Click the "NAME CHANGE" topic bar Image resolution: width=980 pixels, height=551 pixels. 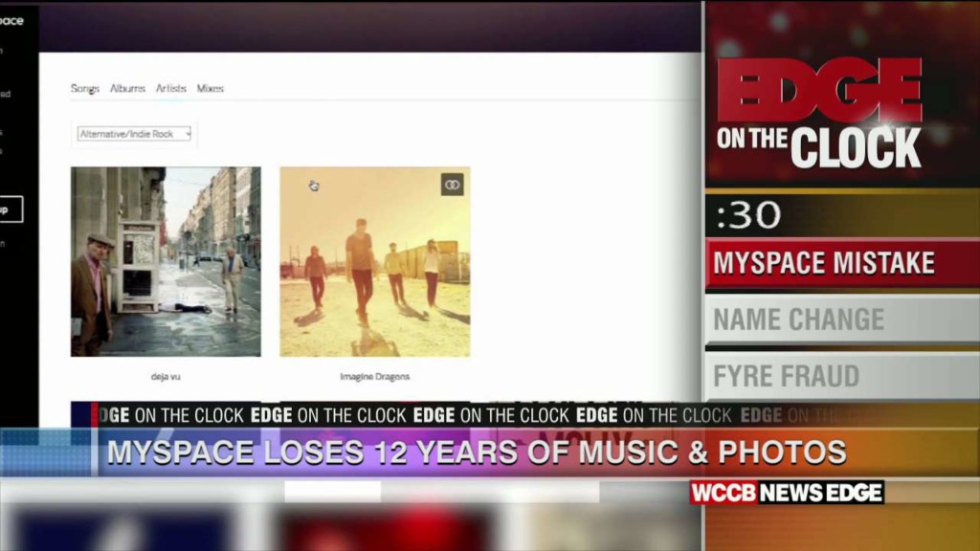pos(842,320)
